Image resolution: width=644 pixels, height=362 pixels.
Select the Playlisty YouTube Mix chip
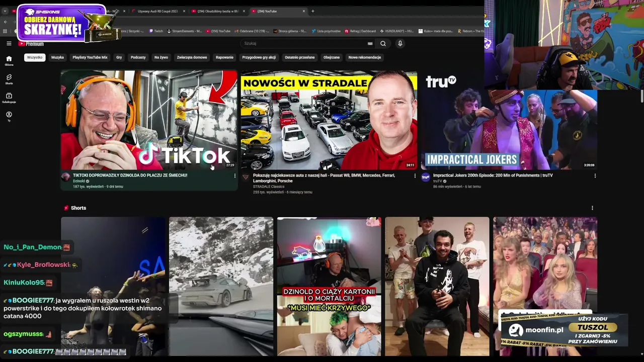(x=90, y=57)
